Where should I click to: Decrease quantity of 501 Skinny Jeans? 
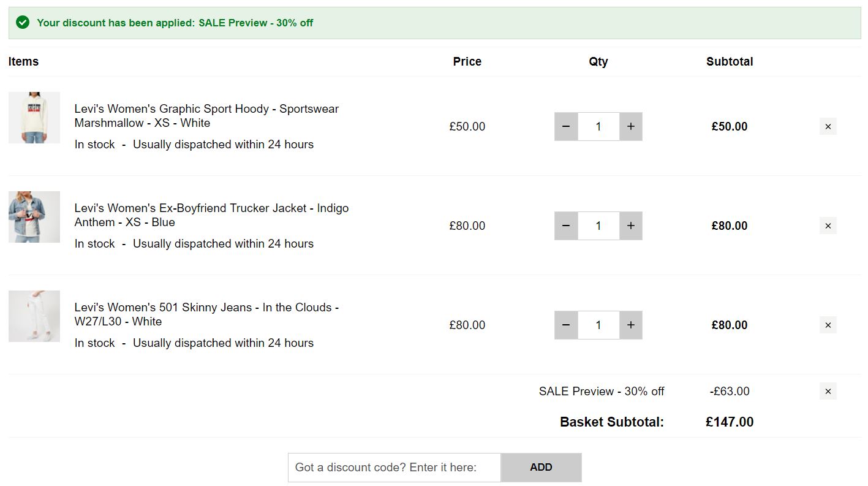[x=566, y=325]
